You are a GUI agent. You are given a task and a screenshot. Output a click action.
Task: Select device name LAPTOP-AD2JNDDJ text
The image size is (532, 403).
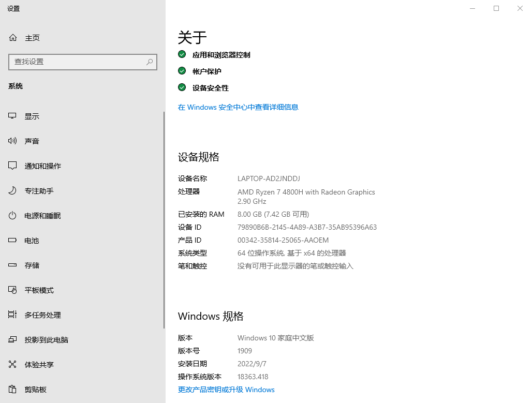click(x=269, y=178)
